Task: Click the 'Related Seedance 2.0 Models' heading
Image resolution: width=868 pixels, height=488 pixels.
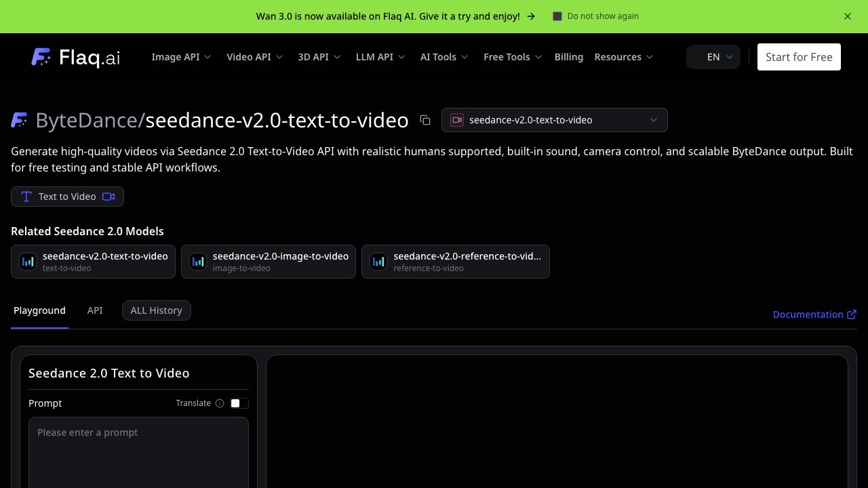Action: click(x=87, y=231)
